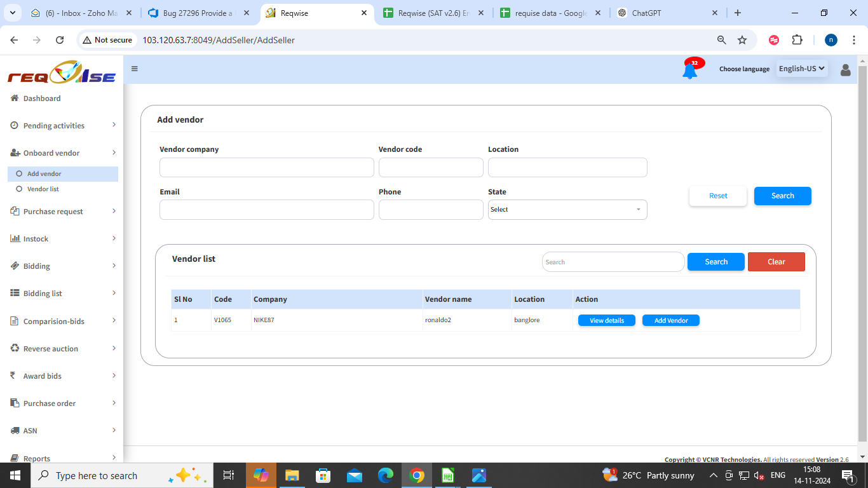
Task: Open the Windows notification center icon
Action: click(848, 475)
